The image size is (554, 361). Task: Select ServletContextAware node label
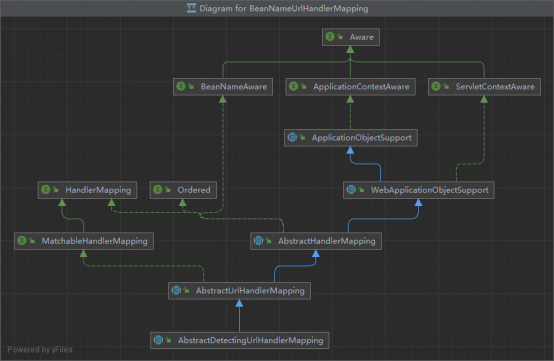coord(495,87)
